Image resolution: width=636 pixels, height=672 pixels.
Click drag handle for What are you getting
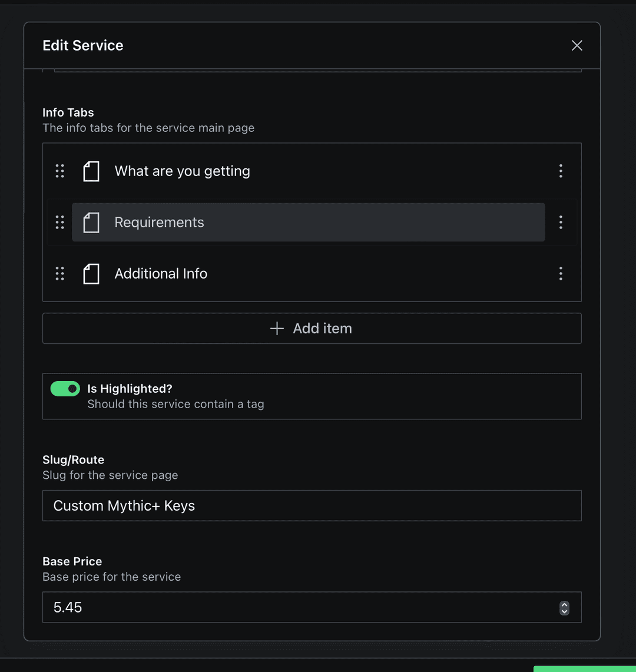(59, 171)
